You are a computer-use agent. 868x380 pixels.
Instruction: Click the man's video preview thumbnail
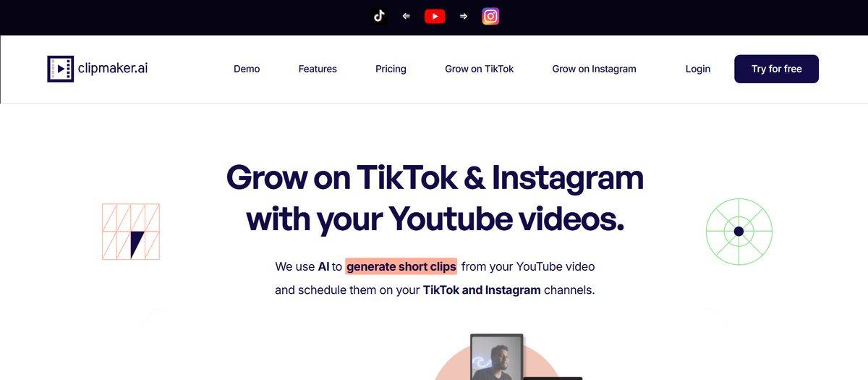pyautogui.click(x=496, y=357)
